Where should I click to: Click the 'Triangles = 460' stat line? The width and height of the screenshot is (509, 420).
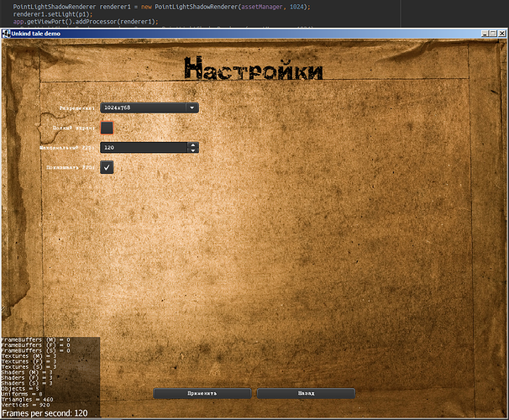pyautogui.click(x=27, y=400)
